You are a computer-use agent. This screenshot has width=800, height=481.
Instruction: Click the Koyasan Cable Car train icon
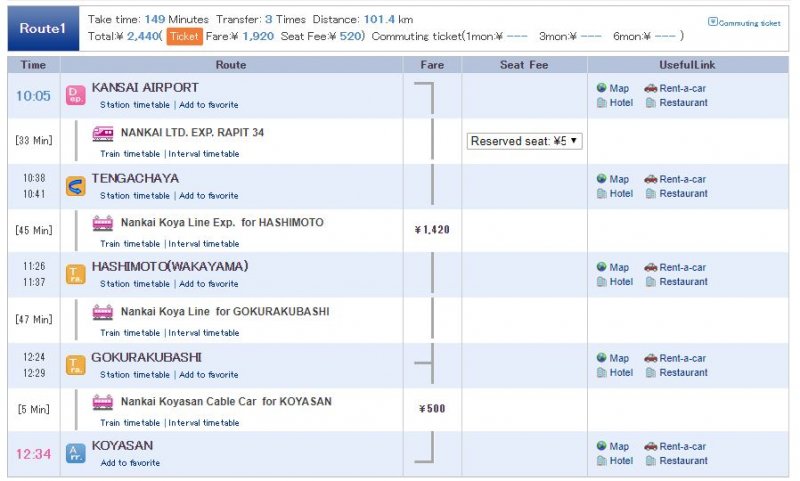(x=103, y=402)
